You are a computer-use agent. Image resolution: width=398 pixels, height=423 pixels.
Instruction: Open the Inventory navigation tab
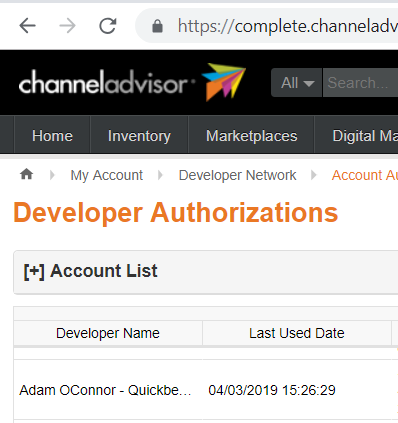pyautogui.click(x=139, y=135)
